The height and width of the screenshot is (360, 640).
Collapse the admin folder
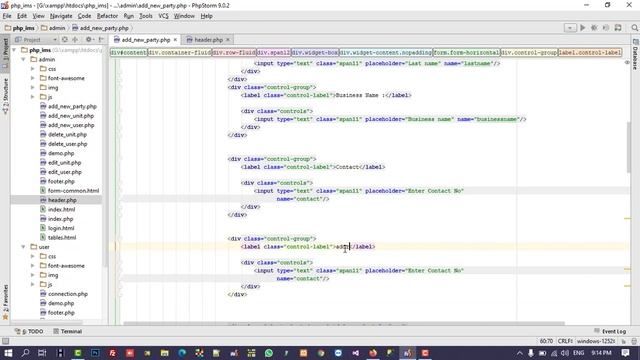(23, 59)
